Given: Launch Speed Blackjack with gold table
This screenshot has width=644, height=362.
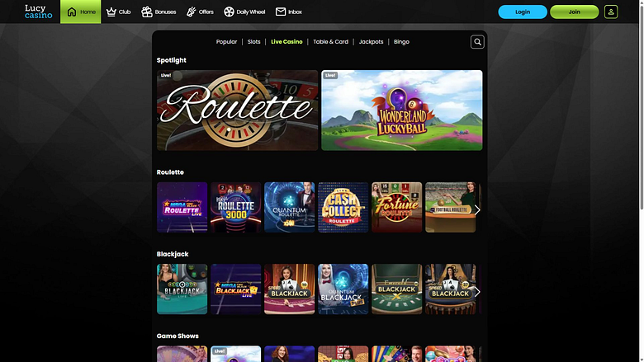Looking at the screenshot, I should [x=451, y=289].
